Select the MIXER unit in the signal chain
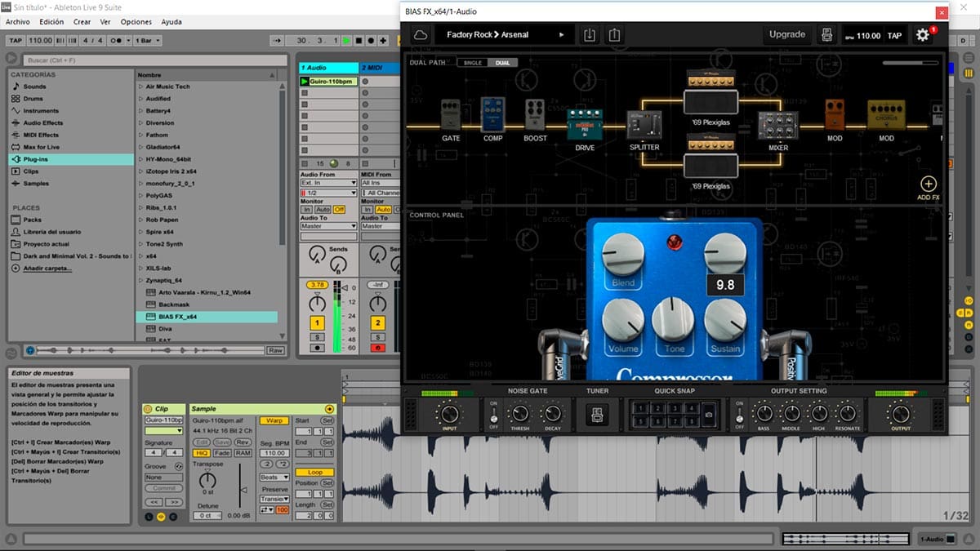Screen dimensions: 980x551 777,125
